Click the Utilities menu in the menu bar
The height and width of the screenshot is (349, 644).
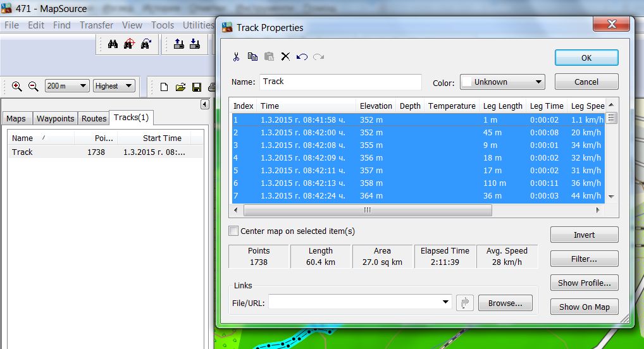pyautogui.click(x=198, y=25)
